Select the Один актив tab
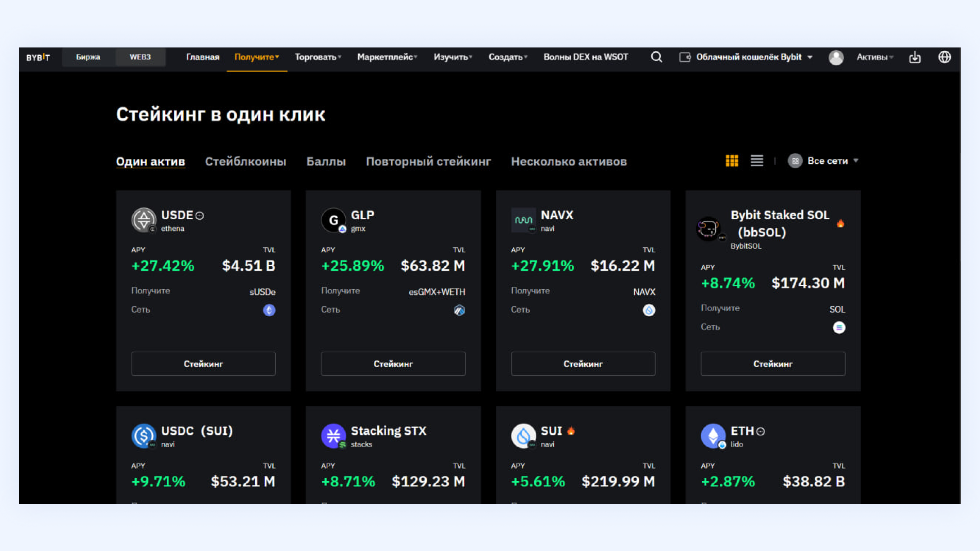The image size is (980, 551). coord(151,162)
